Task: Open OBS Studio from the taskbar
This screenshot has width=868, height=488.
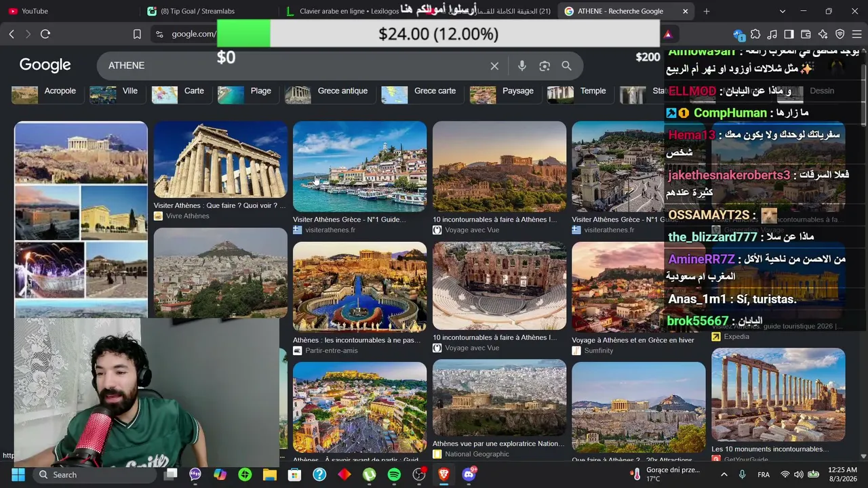Action: 419,474
